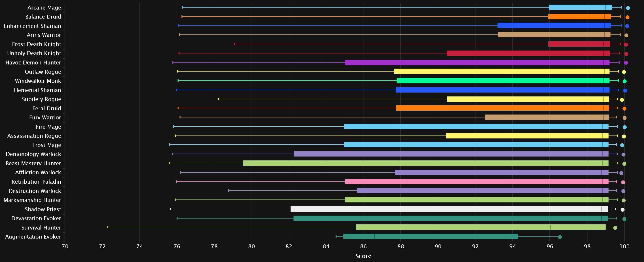Click the Retribution Paladin pink outlier dot

(623, 182)
